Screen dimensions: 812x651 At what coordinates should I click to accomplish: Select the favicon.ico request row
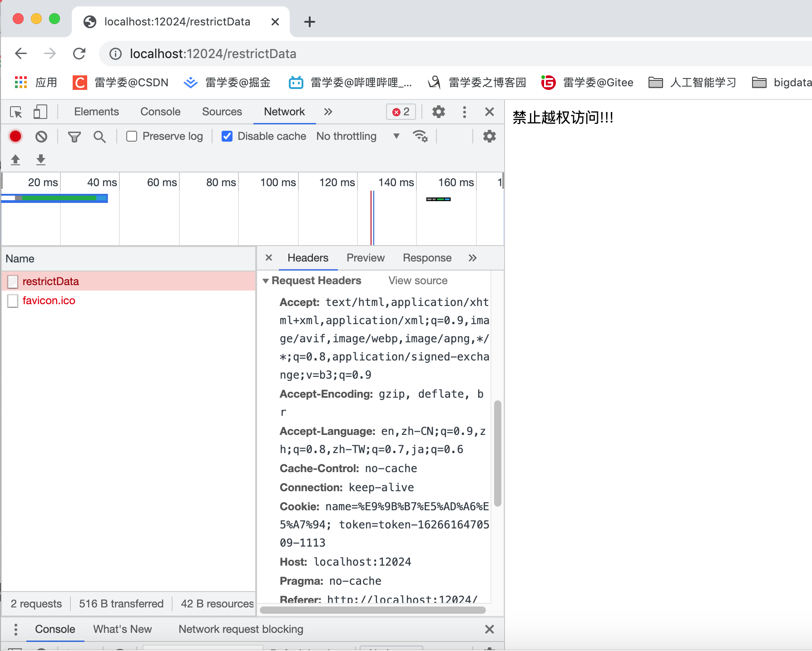[x=49, y=301]
